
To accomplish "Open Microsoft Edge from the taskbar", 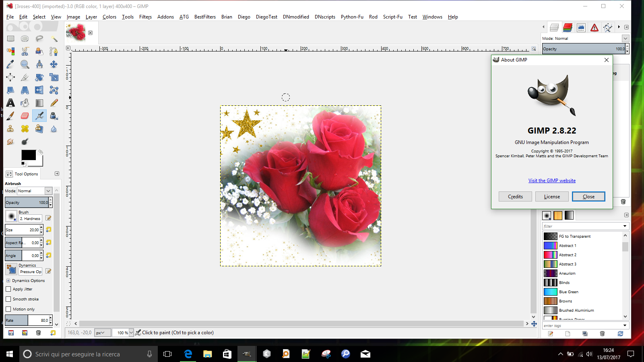I will pyautogui.click(x=188, y=354).
